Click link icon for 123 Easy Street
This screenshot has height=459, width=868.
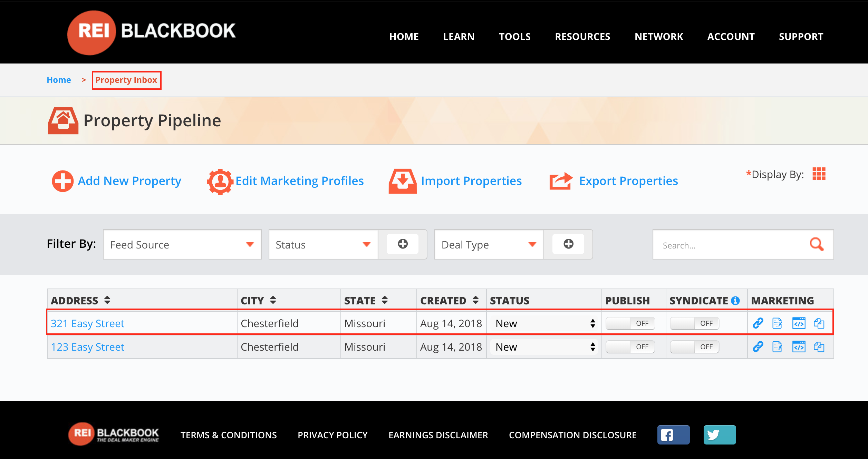pos(758,347)
